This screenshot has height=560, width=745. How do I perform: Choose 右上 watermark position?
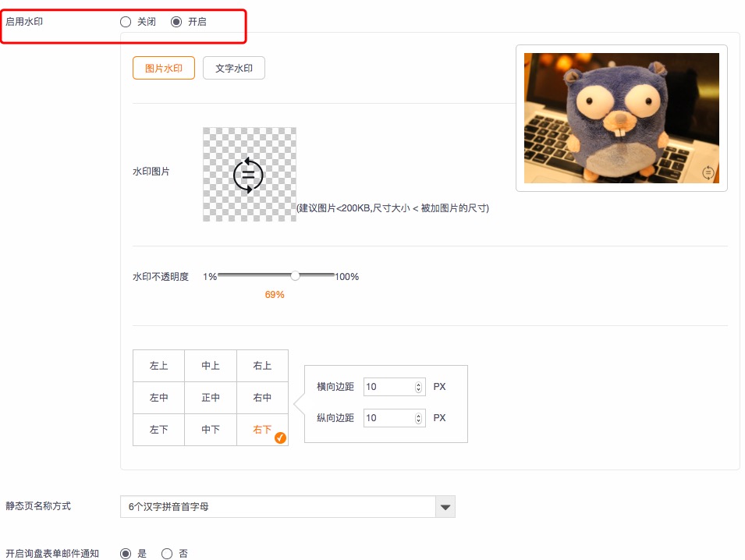click(262, 366)
